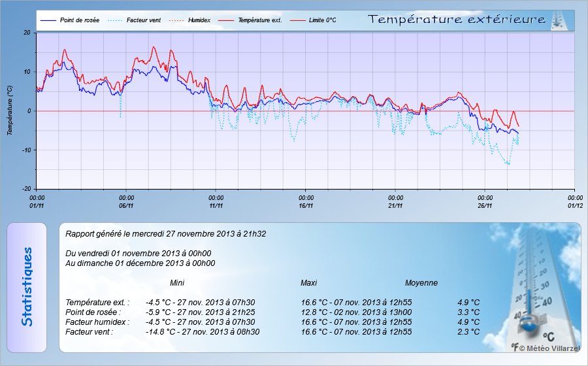Toggle the Limite 0°C legend entry

(322, 20)
